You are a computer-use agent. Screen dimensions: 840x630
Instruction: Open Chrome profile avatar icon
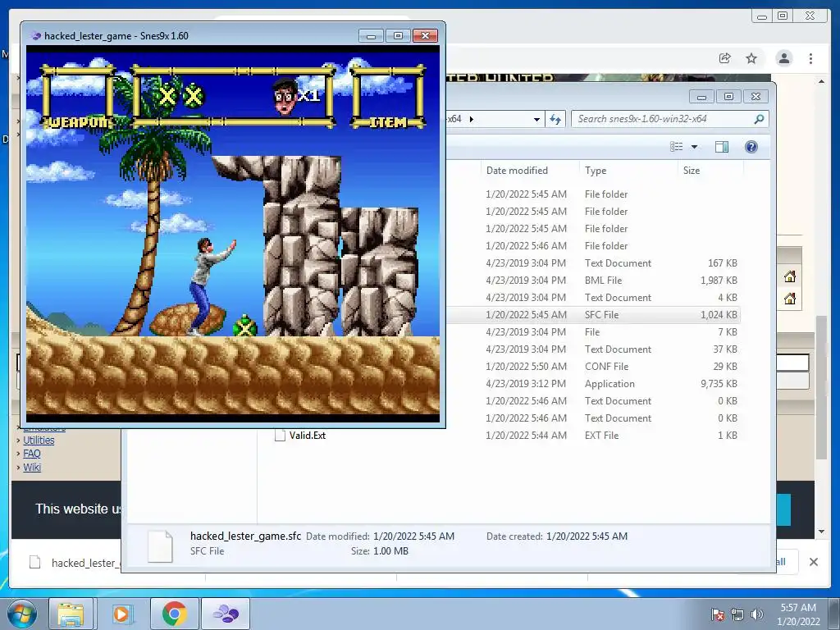tap(783, 58)
